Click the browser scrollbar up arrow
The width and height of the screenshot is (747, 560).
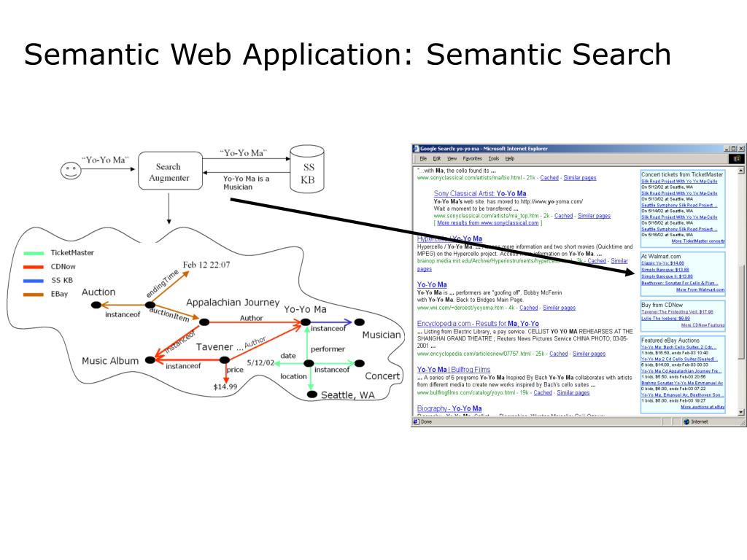(741, 171)
